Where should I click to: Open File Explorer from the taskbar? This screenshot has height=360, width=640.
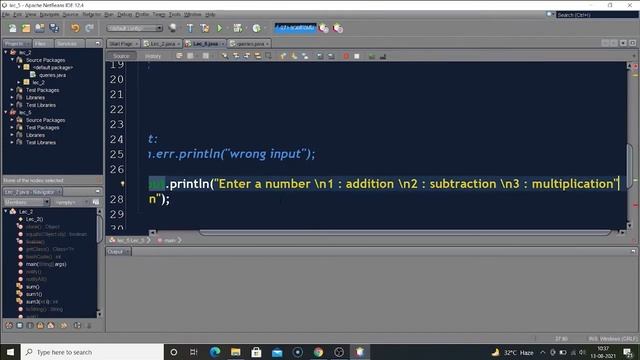pos(236,352)
